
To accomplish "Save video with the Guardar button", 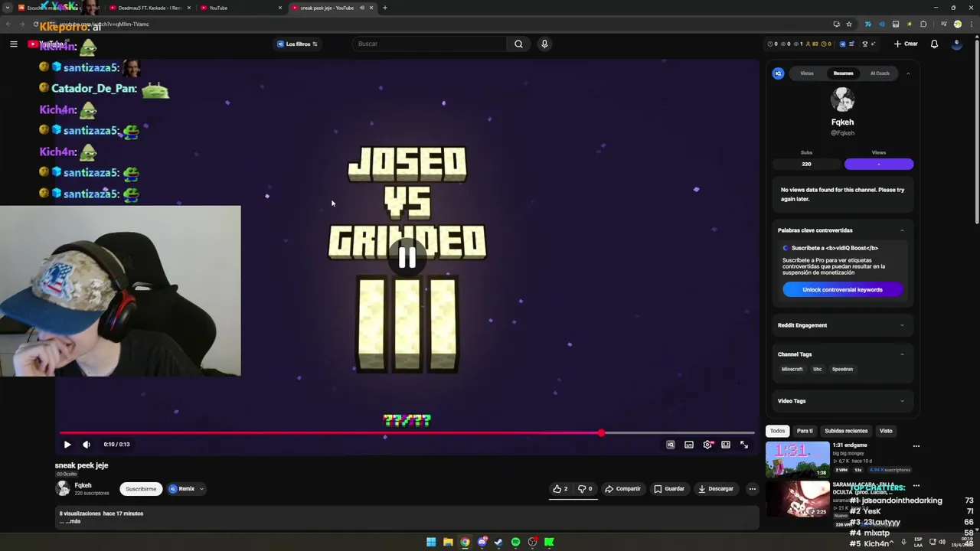I will click(x=669, y=488).
